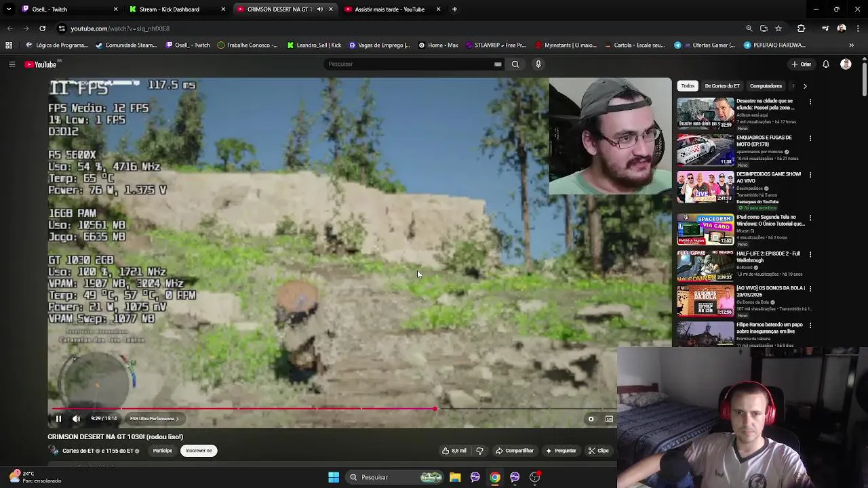Open the tab search dropdown arrow

click(x=9, y=9)
